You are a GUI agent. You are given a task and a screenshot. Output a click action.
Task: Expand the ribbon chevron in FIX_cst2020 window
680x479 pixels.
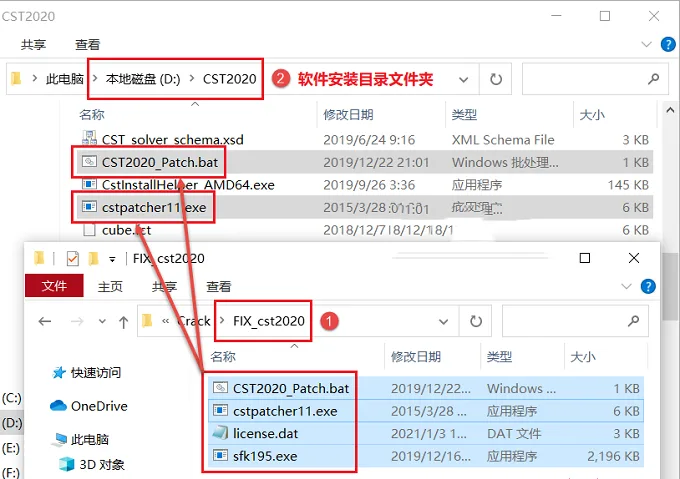click(x=626, y=286)
